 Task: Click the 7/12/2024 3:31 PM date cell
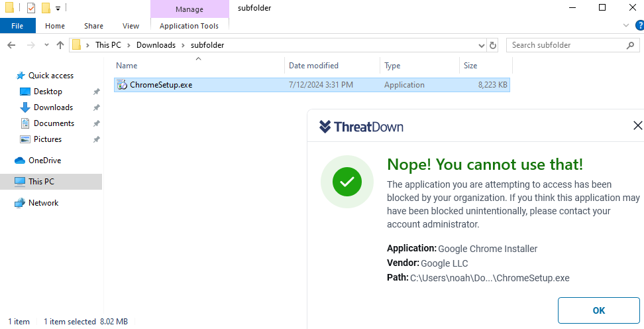point(321,85)
